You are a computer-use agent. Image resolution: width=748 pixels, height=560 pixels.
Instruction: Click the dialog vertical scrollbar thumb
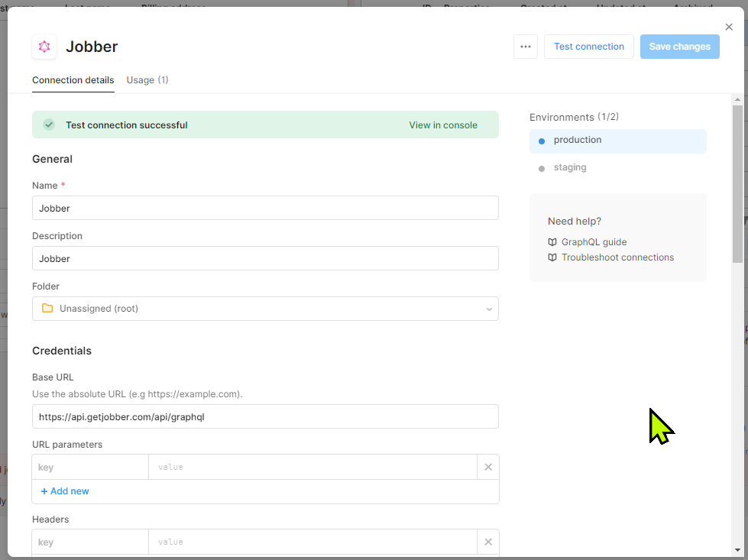point(737,183)
